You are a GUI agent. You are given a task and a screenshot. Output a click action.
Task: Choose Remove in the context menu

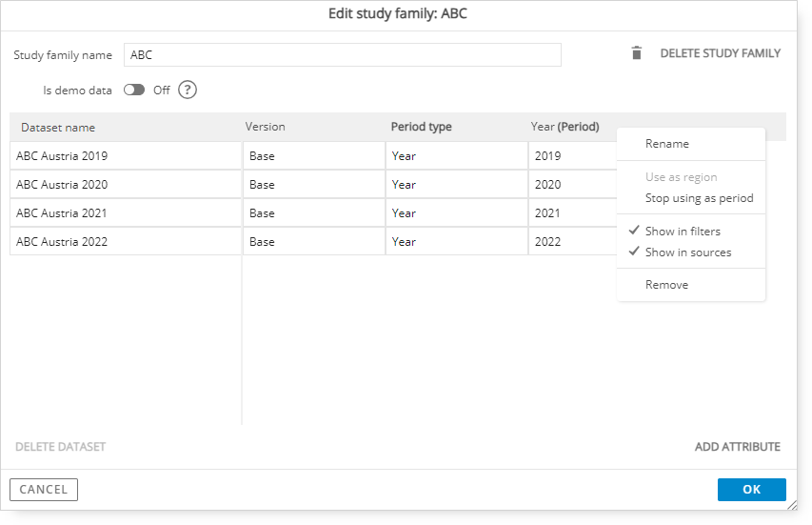(x=666, y=285)
